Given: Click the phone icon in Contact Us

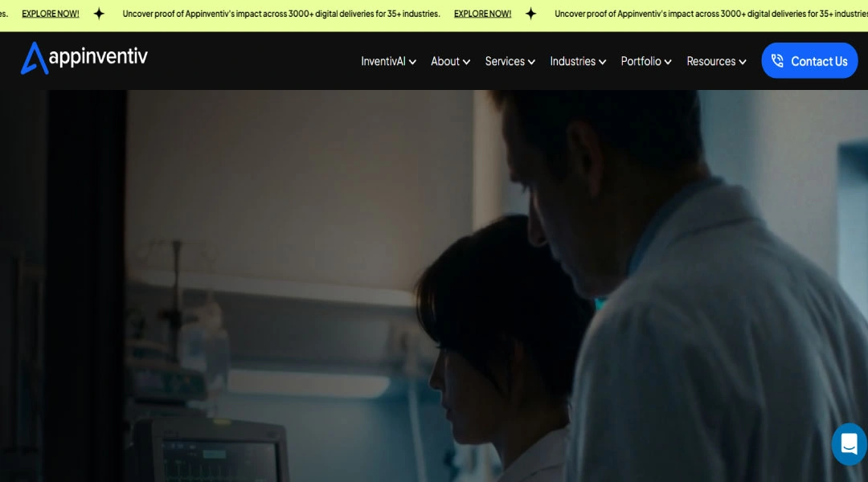Looking at the screenshot, I should [777, 61].
